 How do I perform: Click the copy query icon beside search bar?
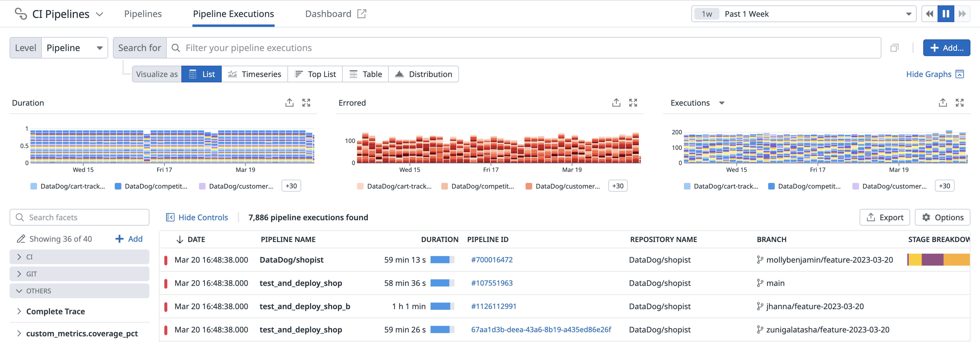894,48
